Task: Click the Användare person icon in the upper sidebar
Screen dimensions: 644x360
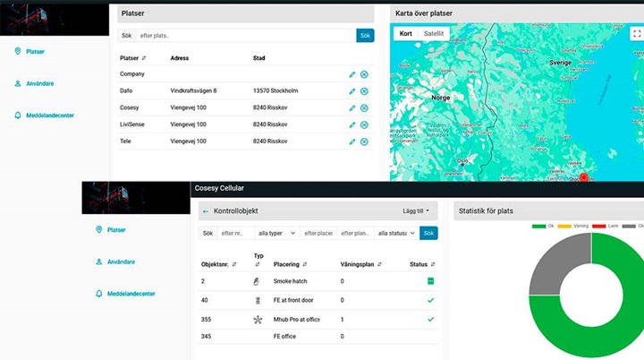Action: (x=18, y=83)
